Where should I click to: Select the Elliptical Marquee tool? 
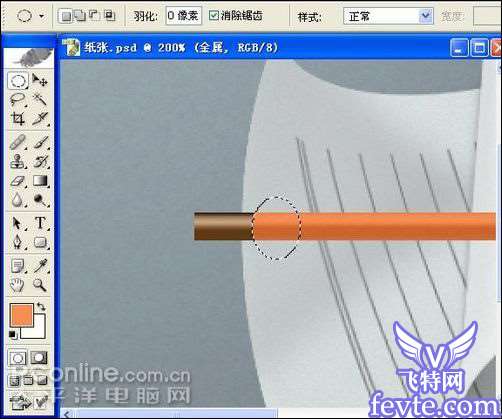(x=18, y=81)
